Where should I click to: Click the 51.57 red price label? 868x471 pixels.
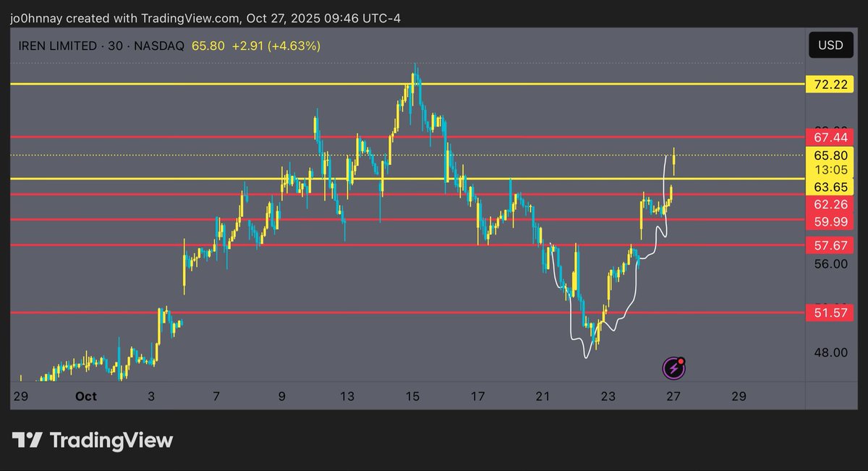pos(830,313)
